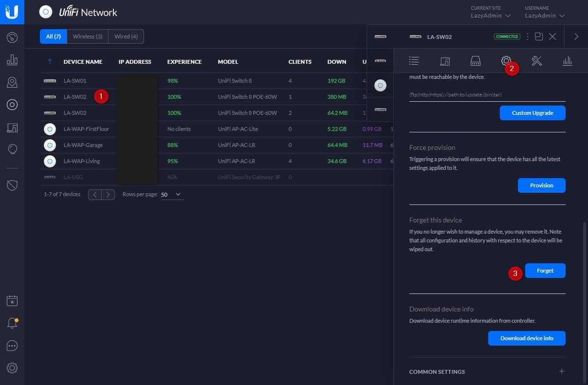
Task: Open the support chat icon
Action: click(12, 346)
